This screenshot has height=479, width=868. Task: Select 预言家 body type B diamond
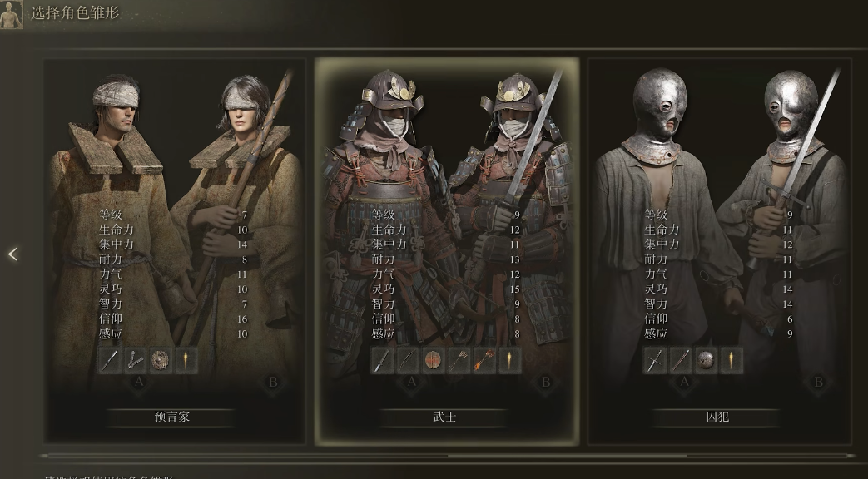click(272, 383)
